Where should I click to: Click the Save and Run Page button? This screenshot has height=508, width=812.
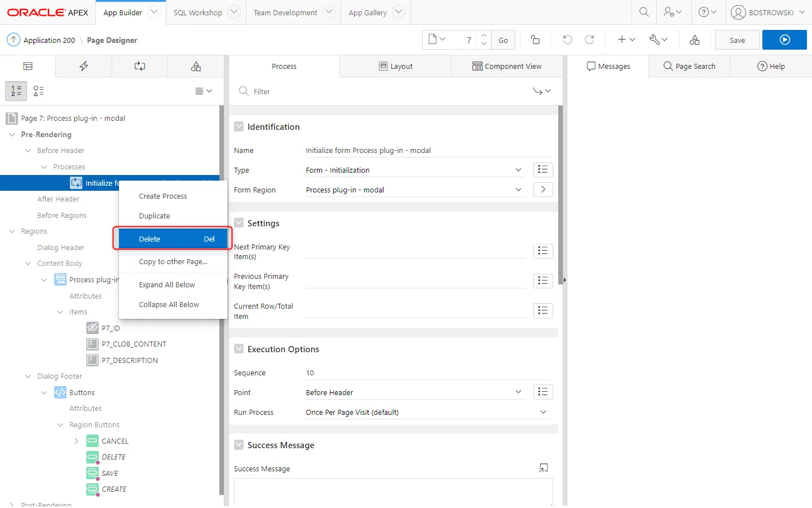(784, 40)
